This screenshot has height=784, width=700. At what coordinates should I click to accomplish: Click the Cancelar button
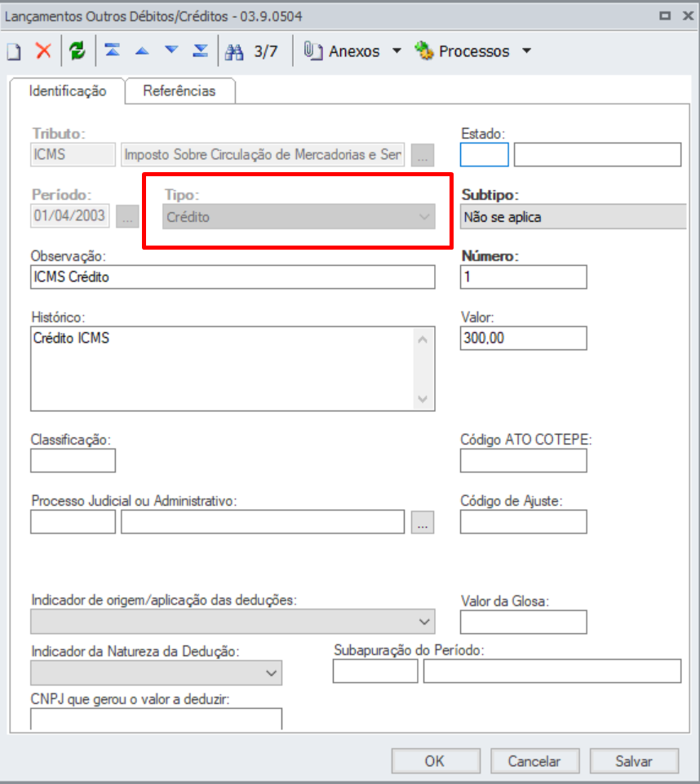(x=535, y=761)
